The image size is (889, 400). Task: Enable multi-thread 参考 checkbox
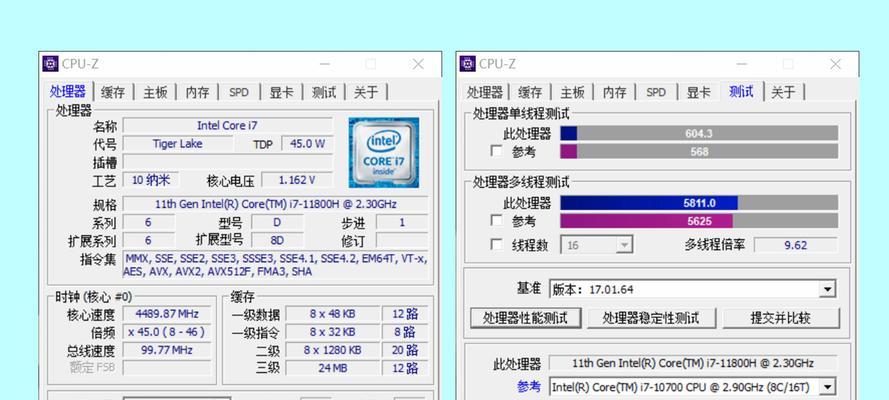[496, 220]
